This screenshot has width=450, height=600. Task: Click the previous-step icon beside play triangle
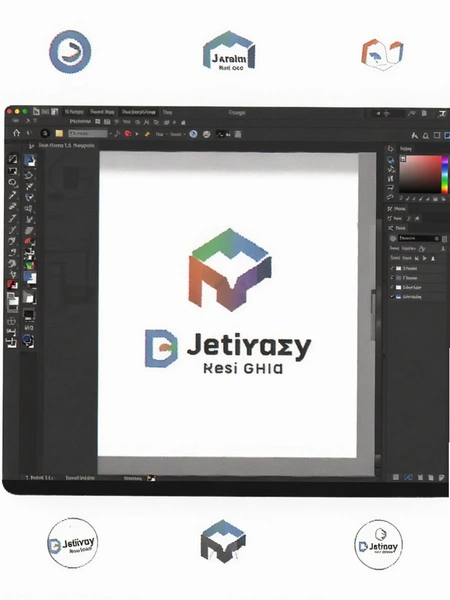416,258
